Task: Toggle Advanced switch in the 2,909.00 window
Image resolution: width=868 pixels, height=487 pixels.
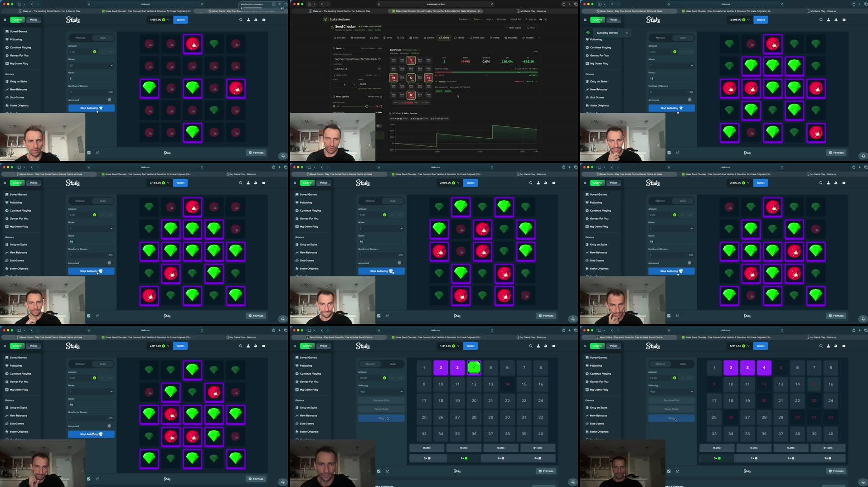Action: (400, 263)
